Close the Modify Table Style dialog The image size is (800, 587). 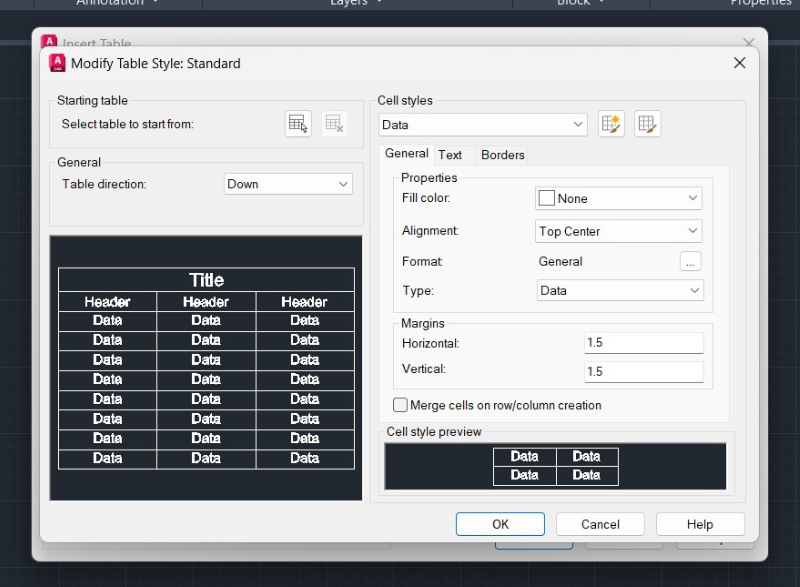[739, 63]
